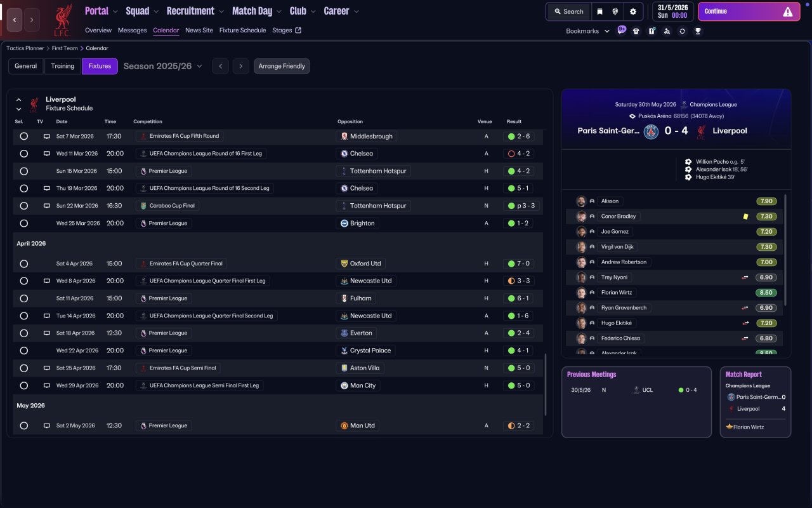
Task: Click the circular refresh icon in bookmarks bar
Action: [682, 31]
